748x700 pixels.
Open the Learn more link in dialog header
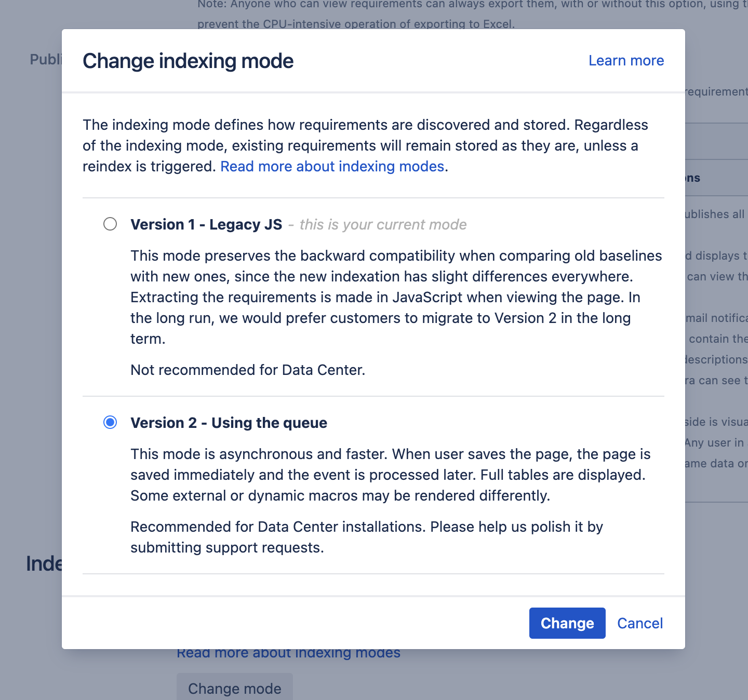click(626, 61)
